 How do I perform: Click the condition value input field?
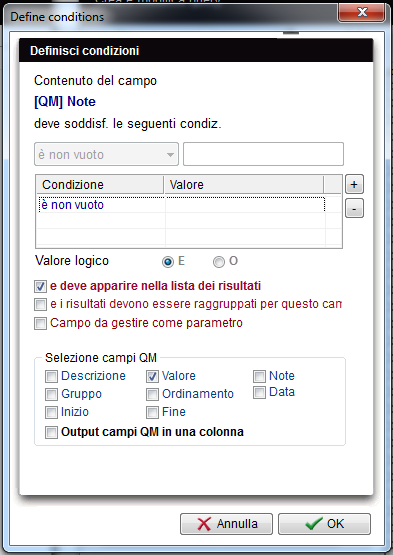pyautogui.click(x=263, y=154)
